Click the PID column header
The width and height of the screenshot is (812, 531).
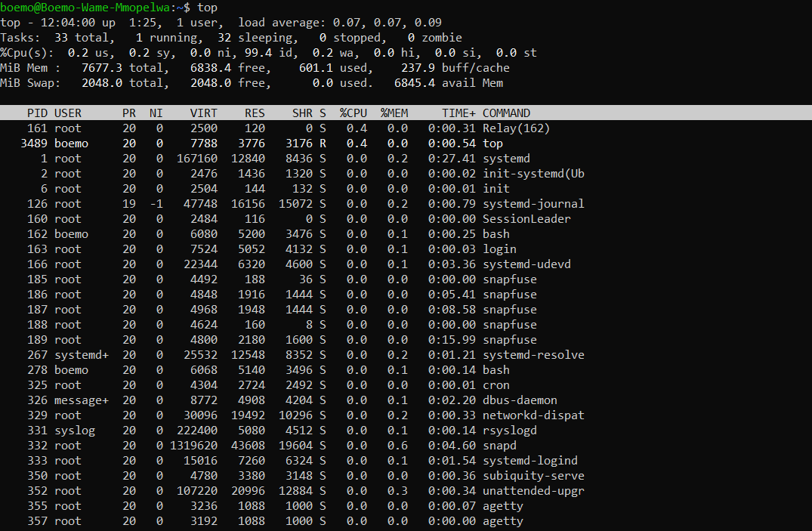37,113
